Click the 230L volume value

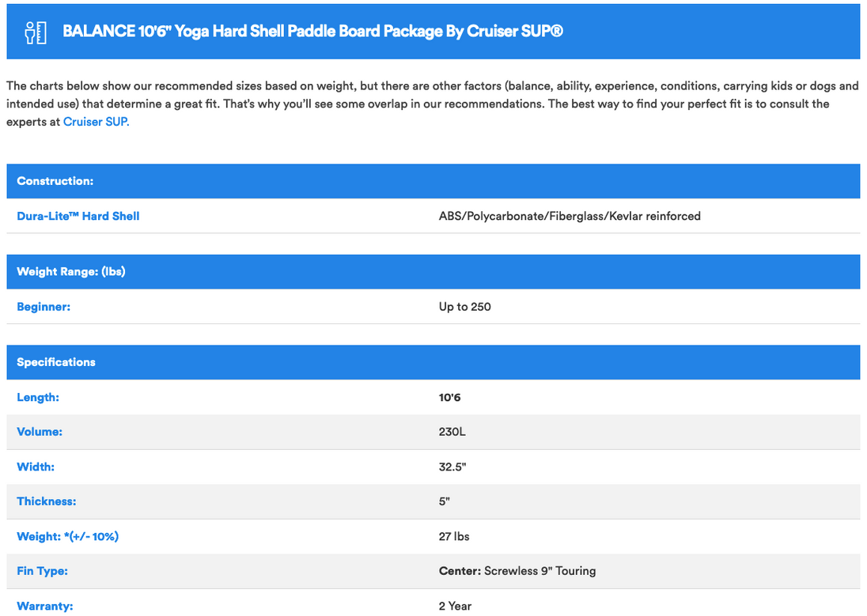(x=452, y=433)
